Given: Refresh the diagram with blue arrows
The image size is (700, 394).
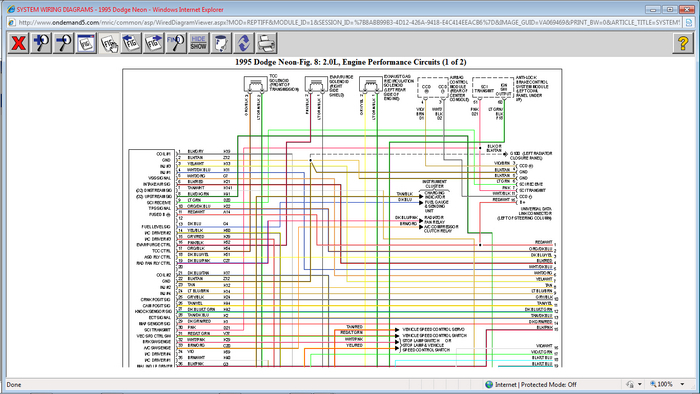Looking at the screenshot, I should pos(244,43).
